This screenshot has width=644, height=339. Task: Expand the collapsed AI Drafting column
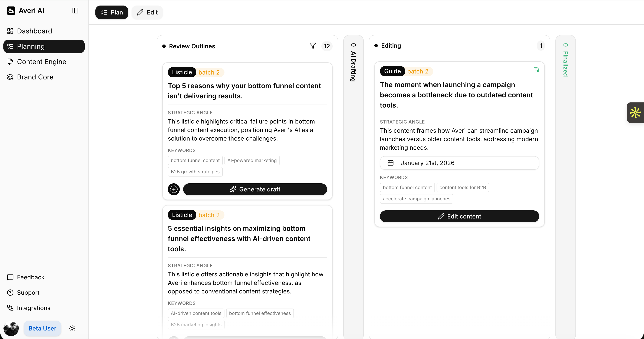pos(353,63)
